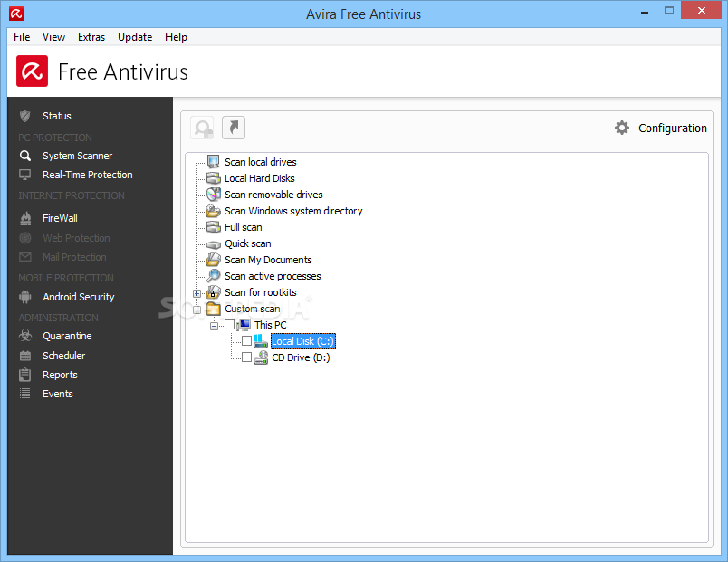
Task: Open the Configuration link
Action: tap(672, 129)
